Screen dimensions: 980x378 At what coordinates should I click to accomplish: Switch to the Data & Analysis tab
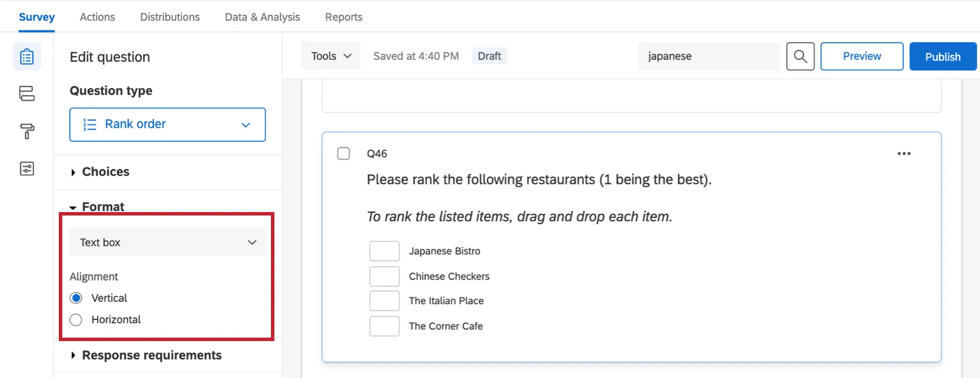click(262, 17)
